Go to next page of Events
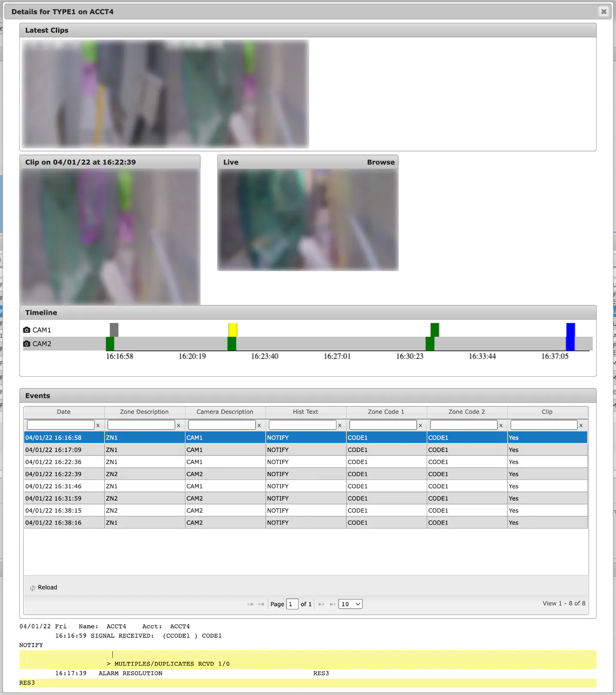Viewport: 616px width, 695px height. (x=321, y=604)
